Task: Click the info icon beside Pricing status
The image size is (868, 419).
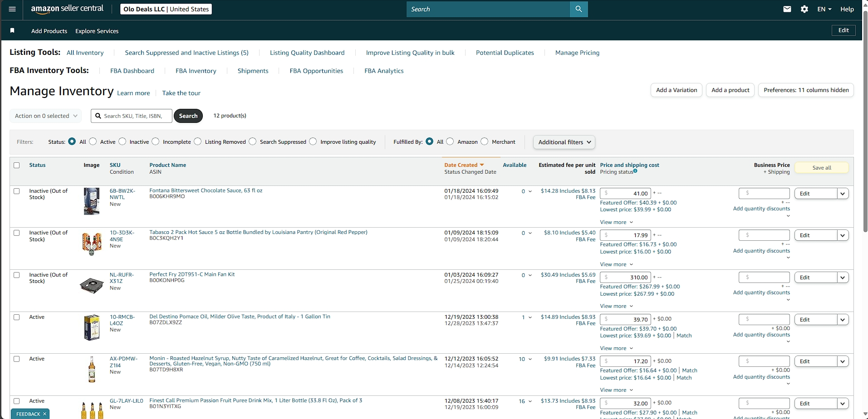Action: (x=635, y=171)
